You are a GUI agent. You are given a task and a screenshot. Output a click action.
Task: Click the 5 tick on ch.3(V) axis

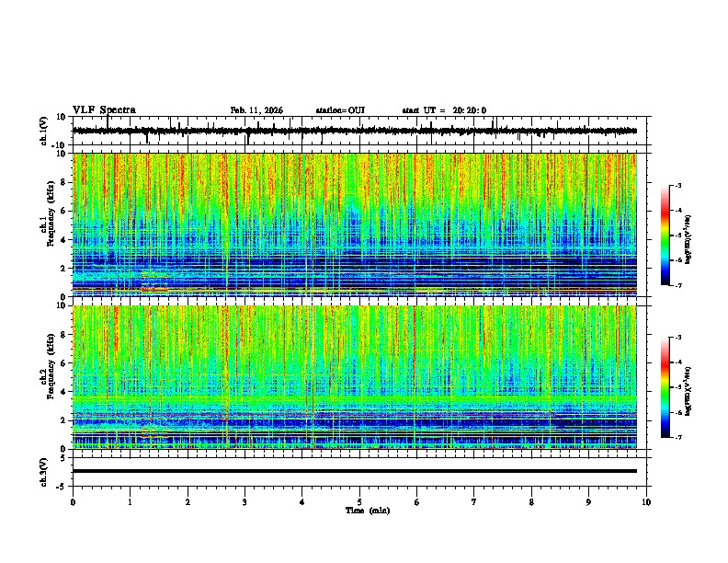click(x=64, y=458)
